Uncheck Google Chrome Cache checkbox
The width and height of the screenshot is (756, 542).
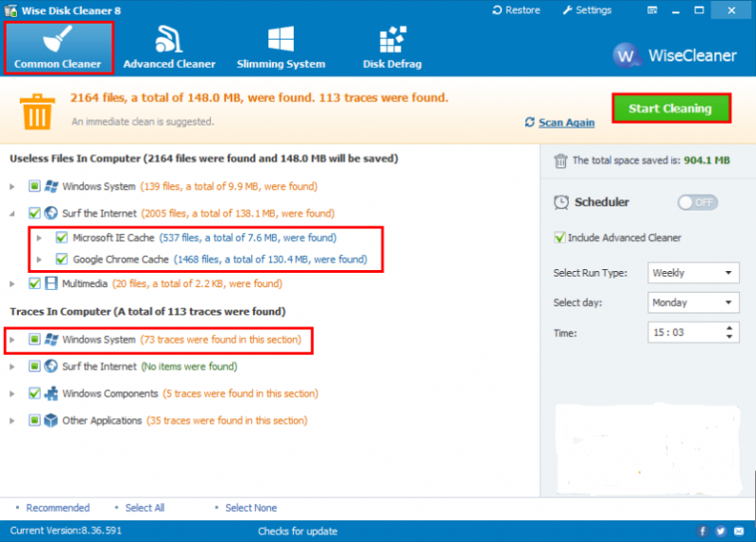pyautogui.click(x=61, y=259)
